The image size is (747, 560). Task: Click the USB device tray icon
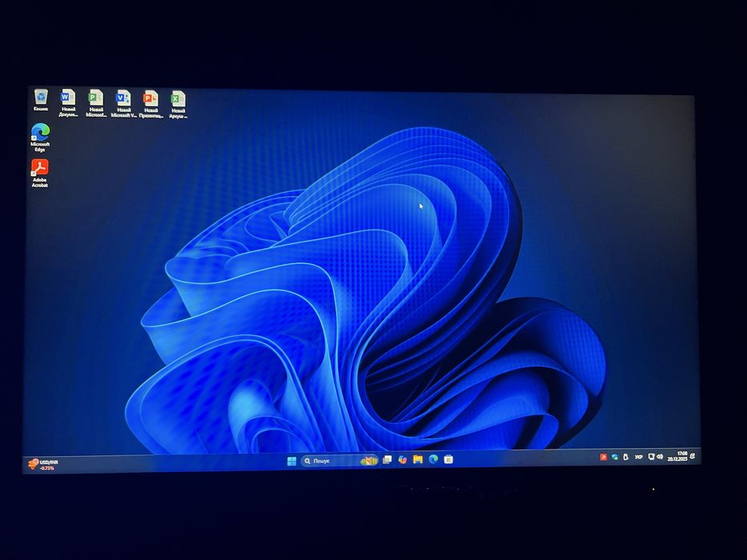[626, 457]
